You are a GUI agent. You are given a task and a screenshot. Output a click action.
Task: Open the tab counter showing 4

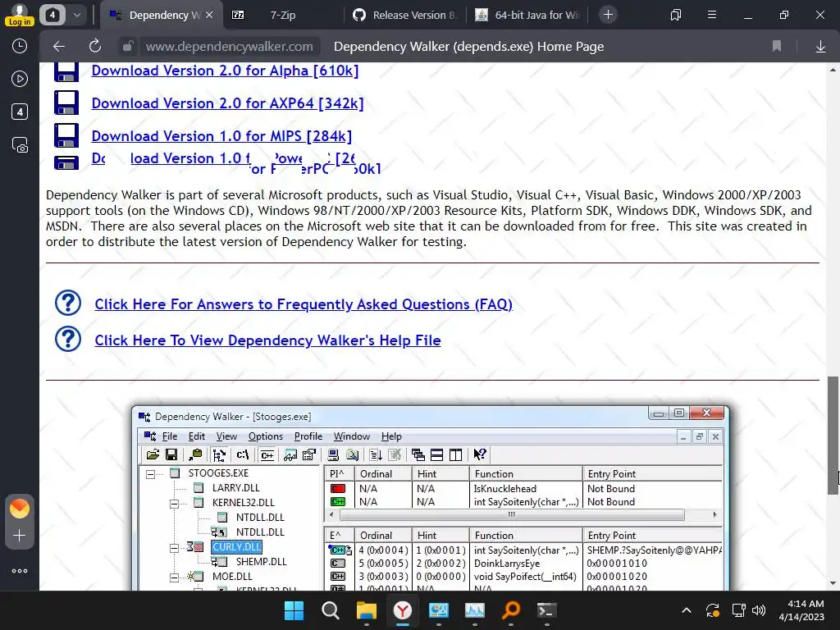[52, 15]
